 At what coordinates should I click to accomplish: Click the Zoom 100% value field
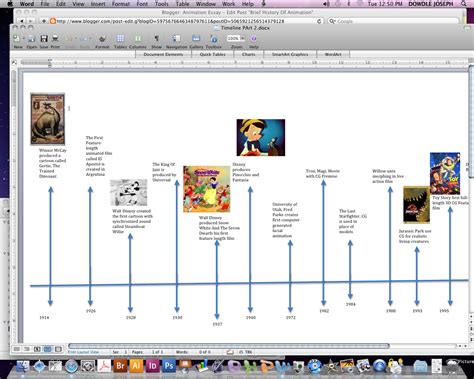coord(233,39)
